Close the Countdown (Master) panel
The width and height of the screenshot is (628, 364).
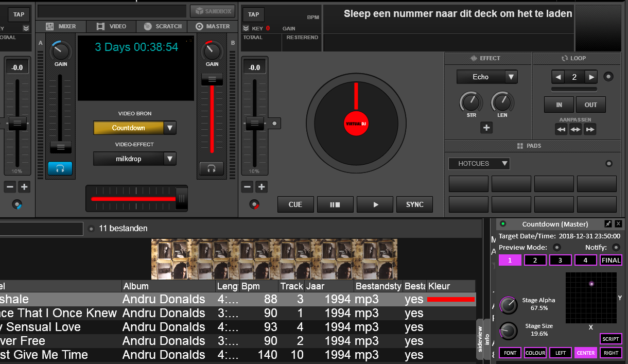[x=618, y=224]
